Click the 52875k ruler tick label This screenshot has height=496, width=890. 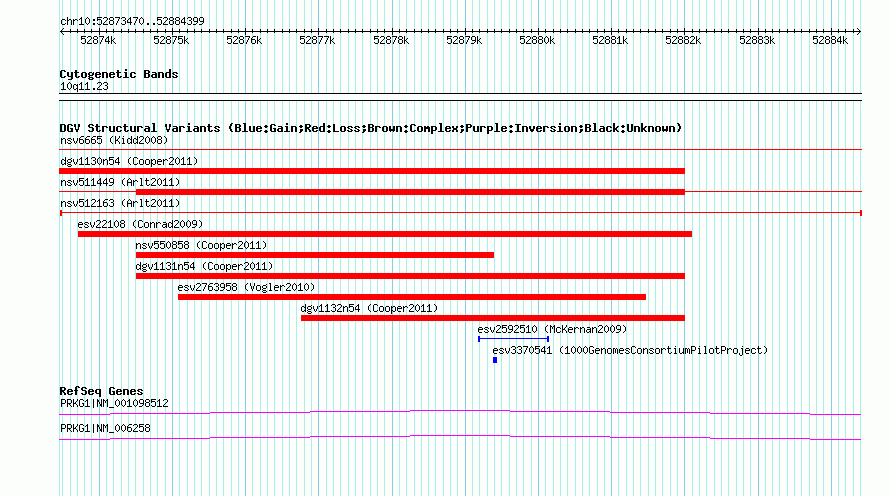click(171, 40)
